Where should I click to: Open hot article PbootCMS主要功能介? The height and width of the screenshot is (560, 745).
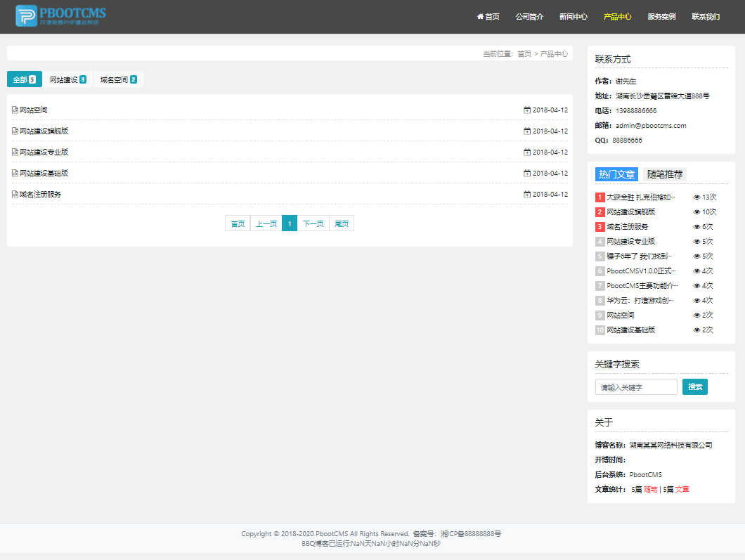[x=642, y=285]
